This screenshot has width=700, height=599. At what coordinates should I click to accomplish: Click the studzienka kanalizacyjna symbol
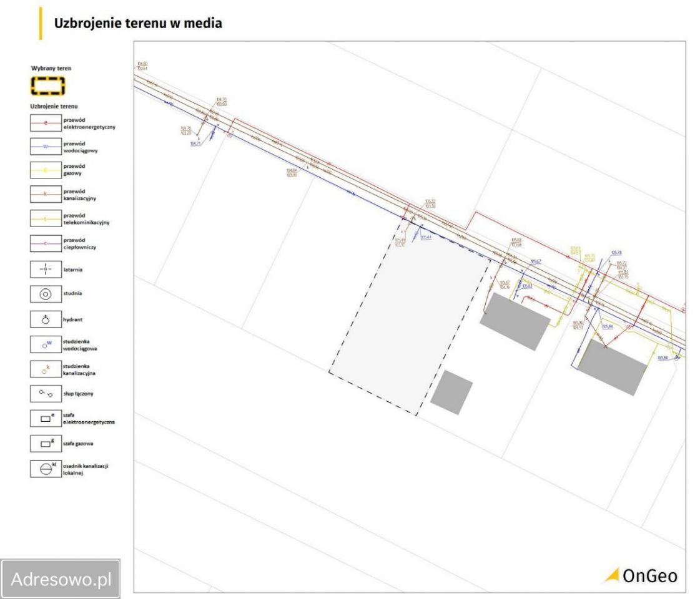click(x=46, y=369)
